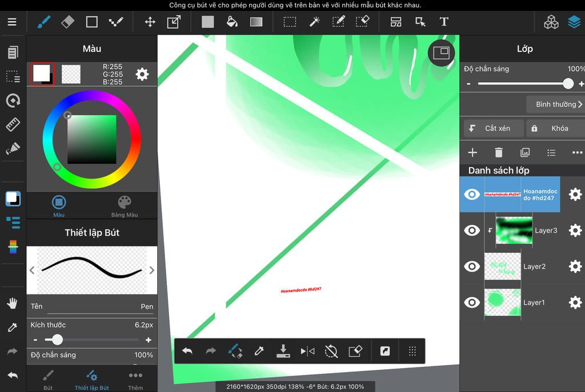Pick the eyedropper in left sidebar
Viewport: 585px width, 392px height.
point(13,327)
